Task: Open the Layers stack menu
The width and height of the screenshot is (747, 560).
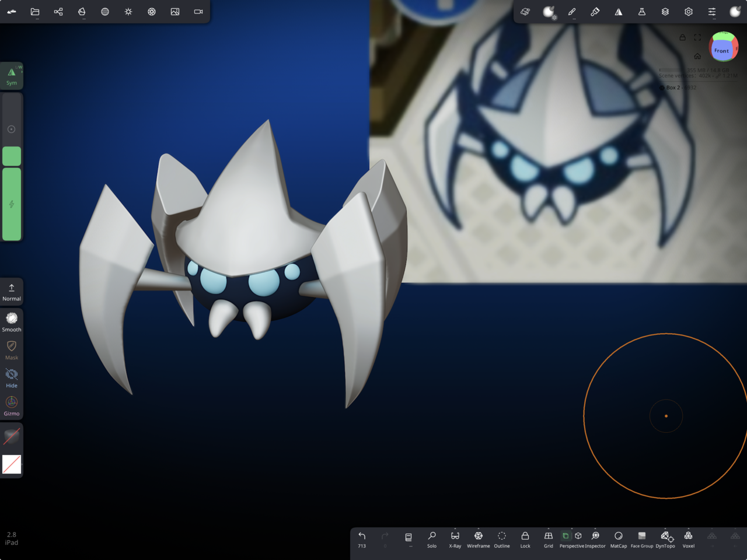Action: (665, 12)
